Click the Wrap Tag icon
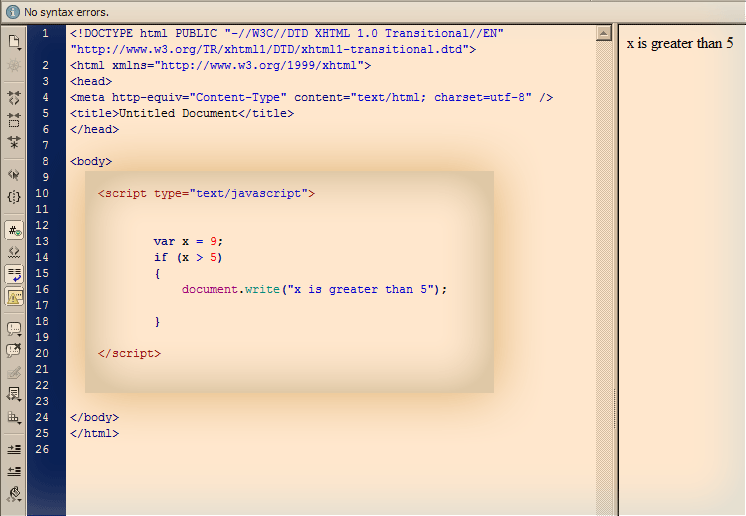This screenshot has width=746, height=516. click(14, 373)
